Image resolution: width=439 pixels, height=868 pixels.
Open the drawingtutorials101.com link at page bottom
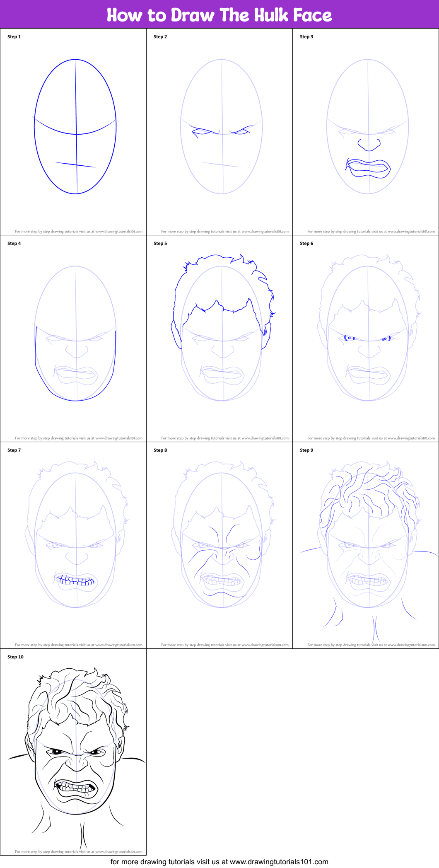click(219, 862)
